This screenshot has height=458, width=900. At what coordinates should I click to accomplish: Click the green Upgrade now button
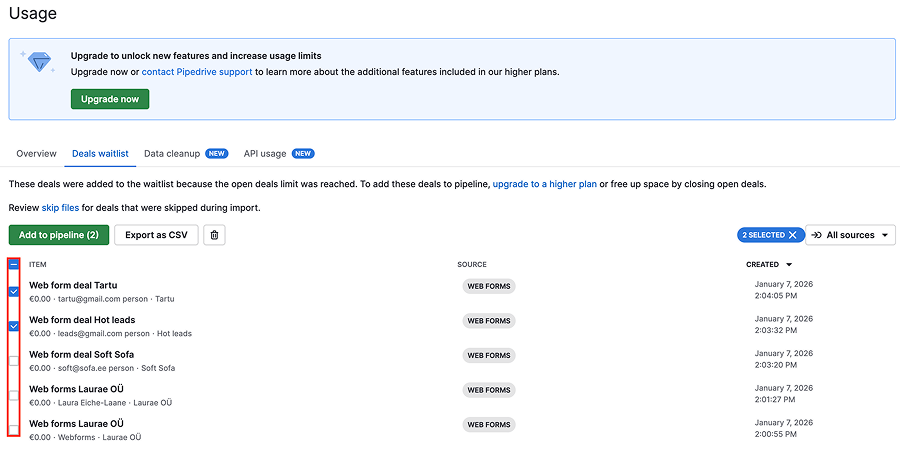coord(110,99)
